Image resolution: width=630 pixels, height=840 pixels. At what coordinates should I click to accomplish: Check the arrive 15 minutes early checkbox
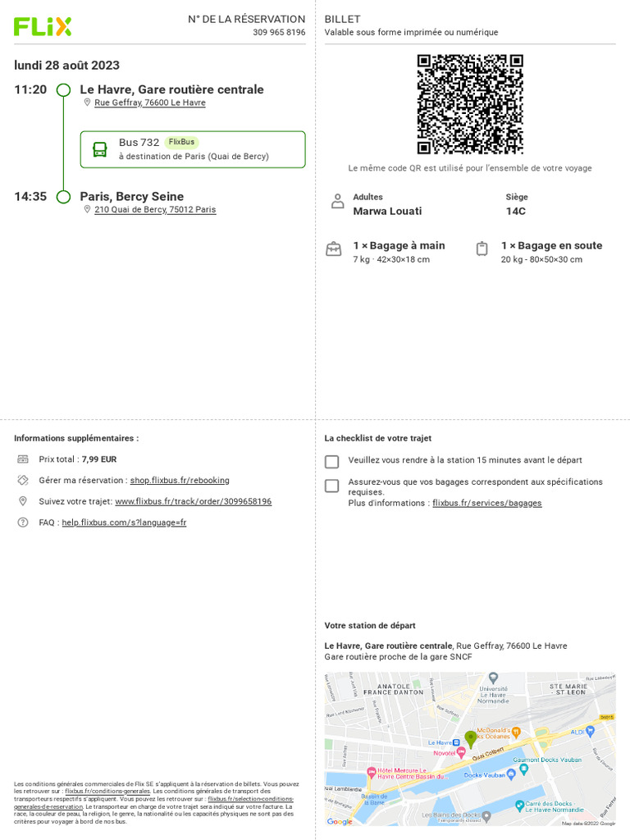point(332,462)
